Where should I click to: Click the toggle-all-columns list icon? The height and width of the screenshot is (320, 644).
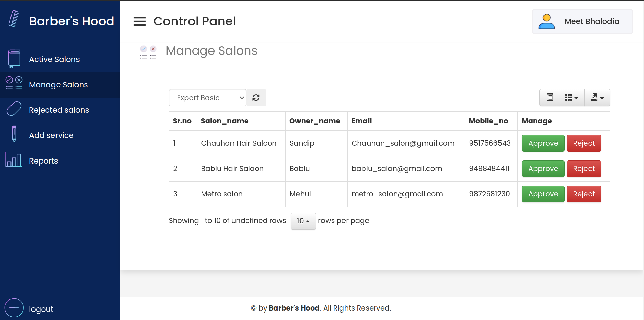point(549,98)
